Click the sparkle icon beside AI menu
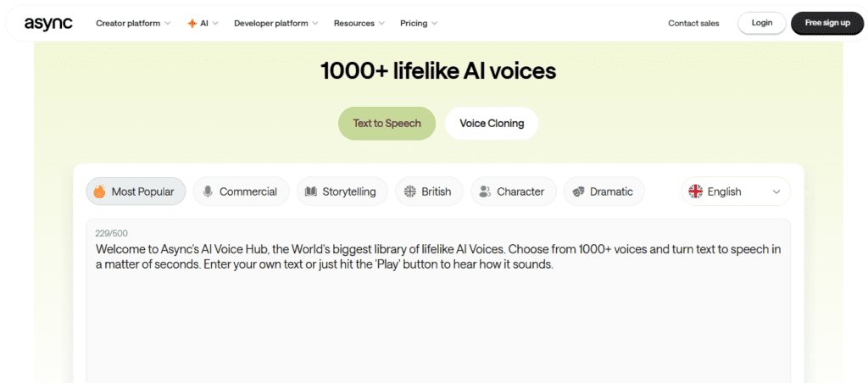This screenshot has width=868, height=383. [192, 24]
